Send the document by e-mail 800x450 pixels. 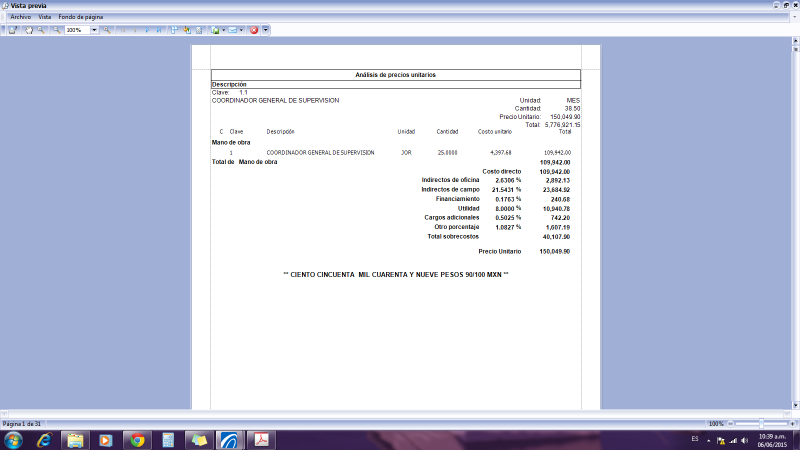[x=232, y=30]
